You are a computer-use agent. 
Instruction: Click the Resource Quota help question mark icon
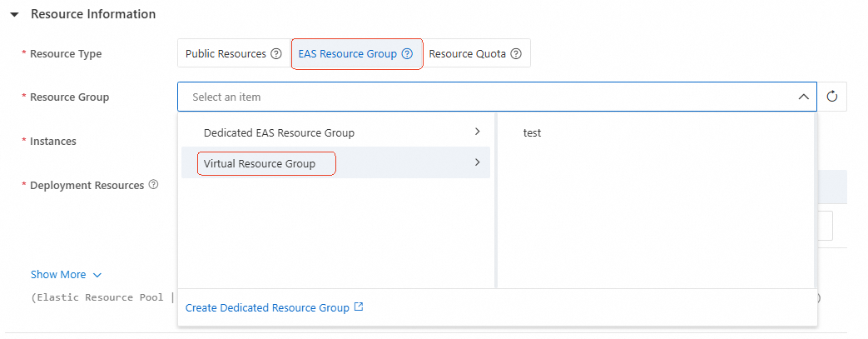(x=516, y=54)
